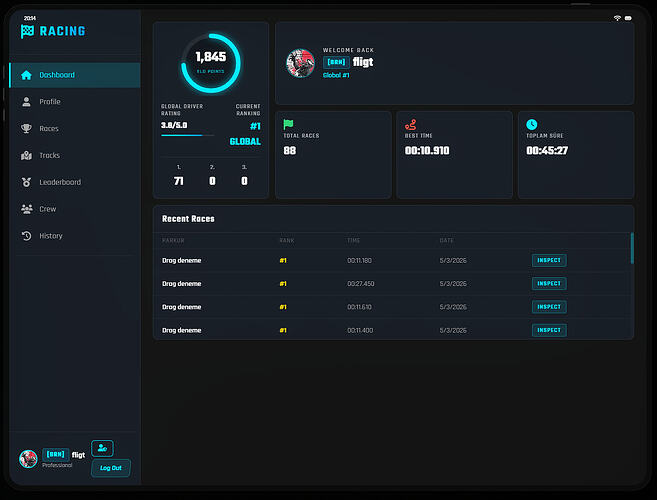The height and width of the screenshot is (500, 657).
Task: Click the [BRN] crew tag in sidebar
Action: click(x=56, y=455)
